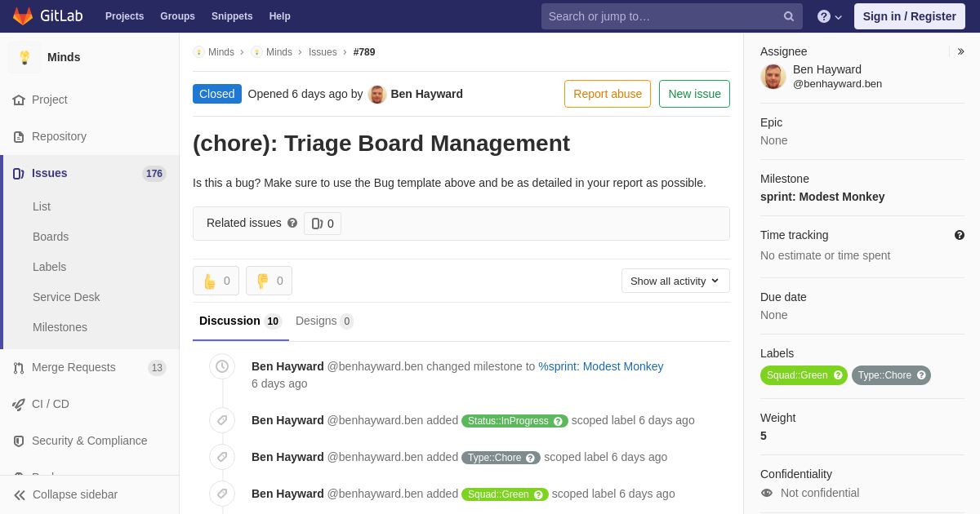Open %sprint: Modest Monkey milestone link
980x514 pixels.
click(601, 366)
